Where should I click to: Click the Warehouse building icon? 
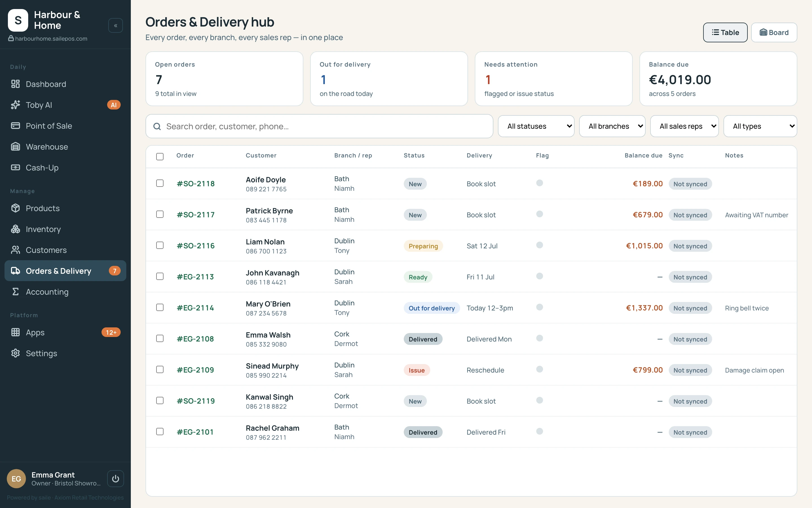[x=16, y=146]
